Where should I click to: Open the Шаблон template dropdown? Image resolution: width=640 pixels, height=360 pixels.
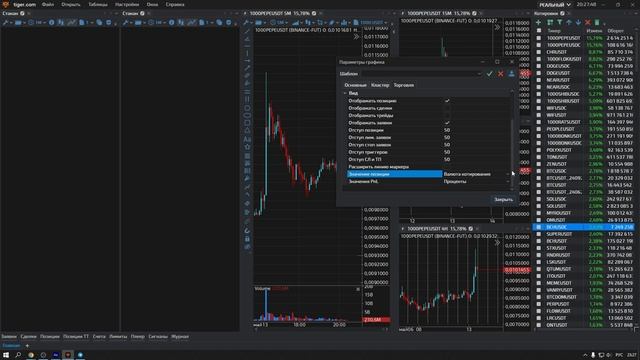[479, 74]
